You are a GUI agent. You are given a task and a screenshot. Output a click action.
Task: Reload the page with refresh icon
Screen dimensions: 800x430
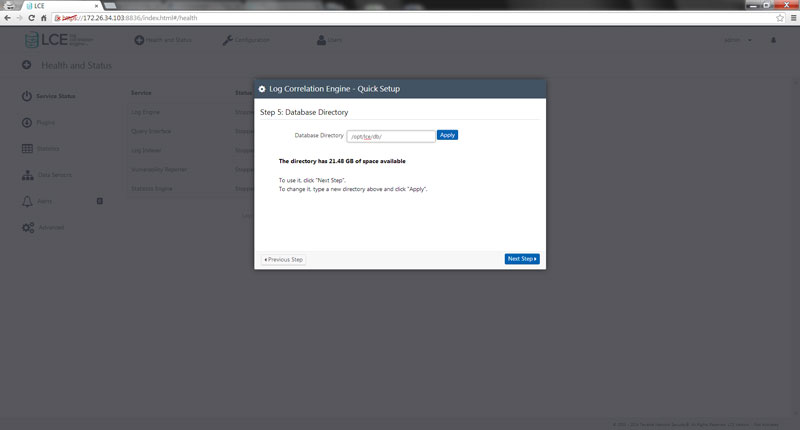(31, 18)
